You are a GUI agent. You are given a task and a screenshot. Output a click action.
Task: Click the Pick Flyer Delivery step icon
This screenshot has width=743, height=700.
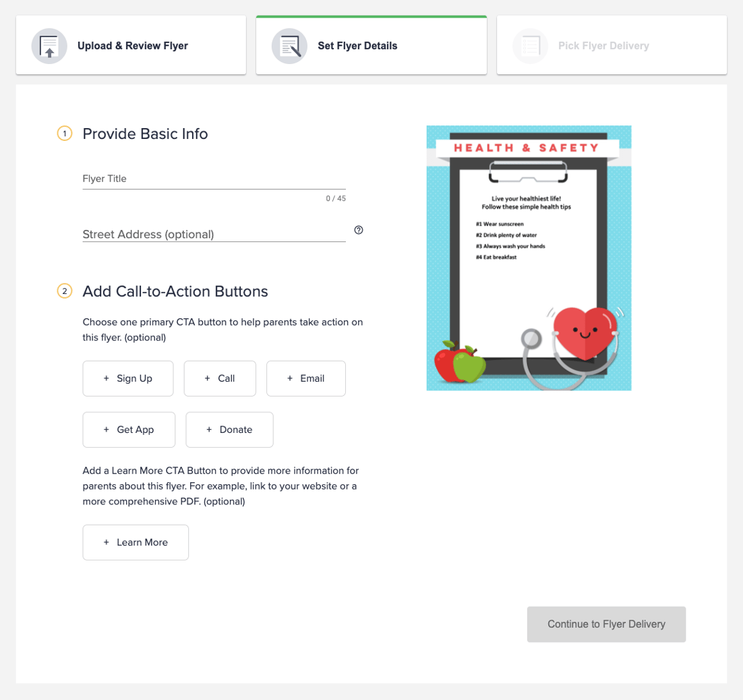point(530,46)
